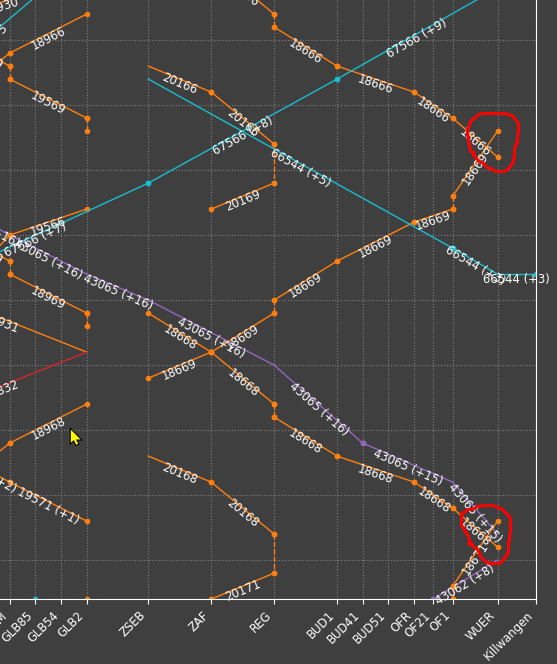Click train label 18969
The height and width of the screenshot is (664, 557).
49,297
